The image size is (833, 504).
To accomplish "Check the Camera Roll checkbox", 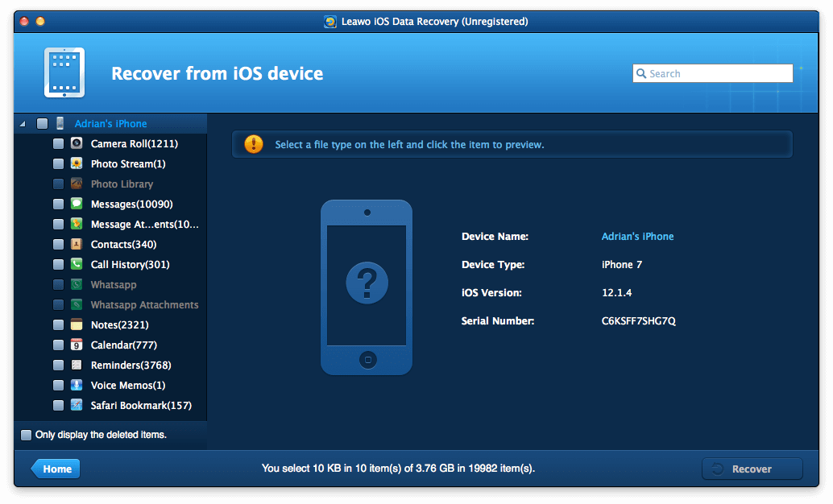I will click(59, 144).
